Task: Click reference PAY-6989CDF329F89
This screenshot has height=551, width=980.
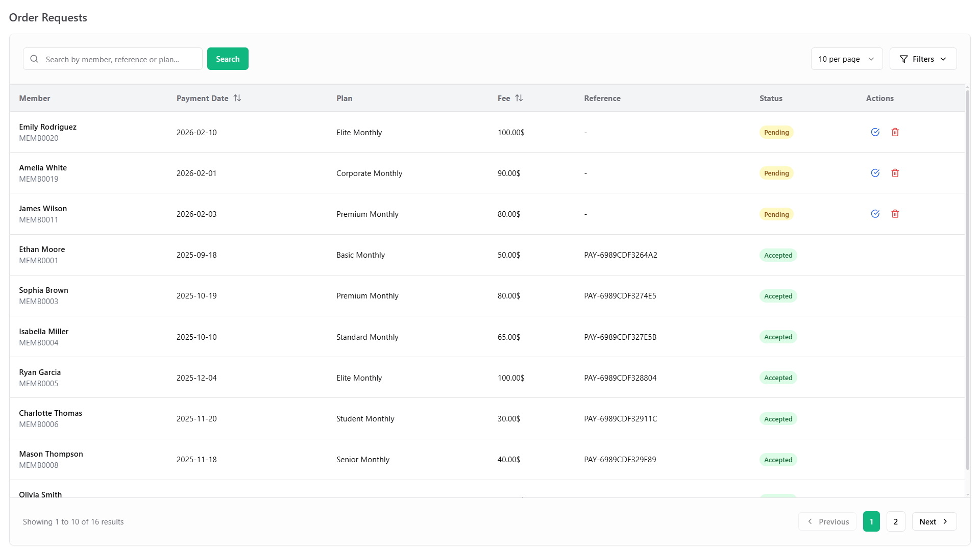Action: (x=620, y=460)
